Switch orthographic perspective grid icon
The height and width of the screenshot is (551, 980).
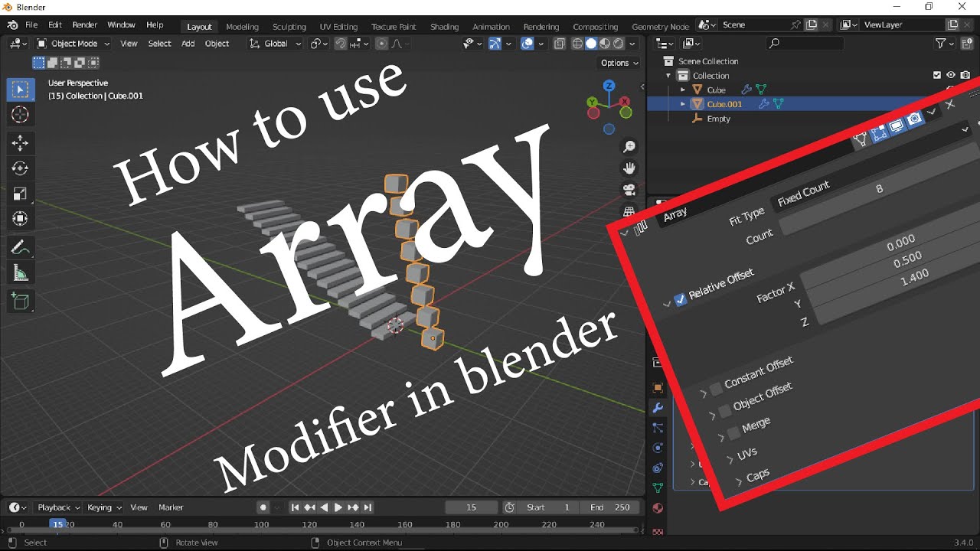[629, 210]
